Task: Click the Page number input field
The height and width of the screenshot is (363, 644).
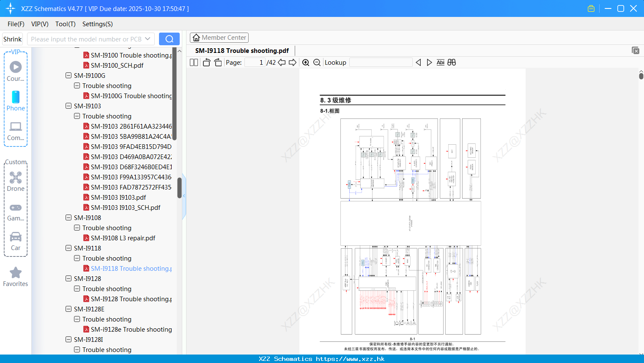Action: click(x=255, y=63)
